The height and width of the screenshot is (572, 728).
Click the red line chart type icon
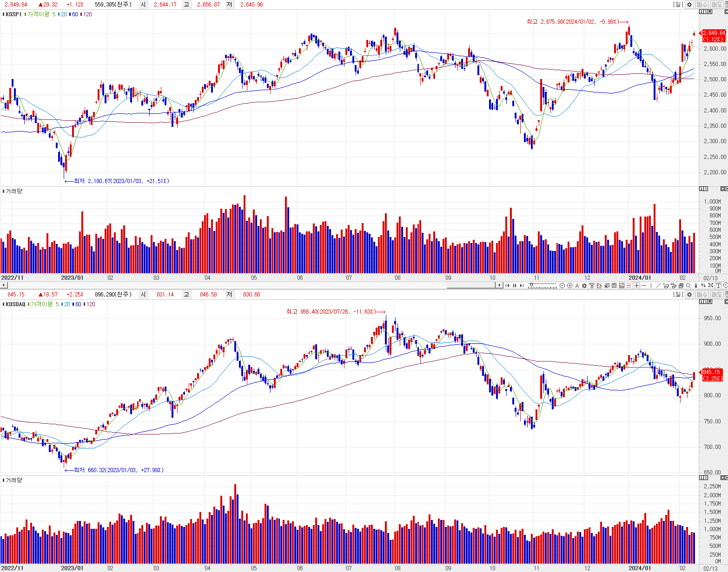(622, 285)
